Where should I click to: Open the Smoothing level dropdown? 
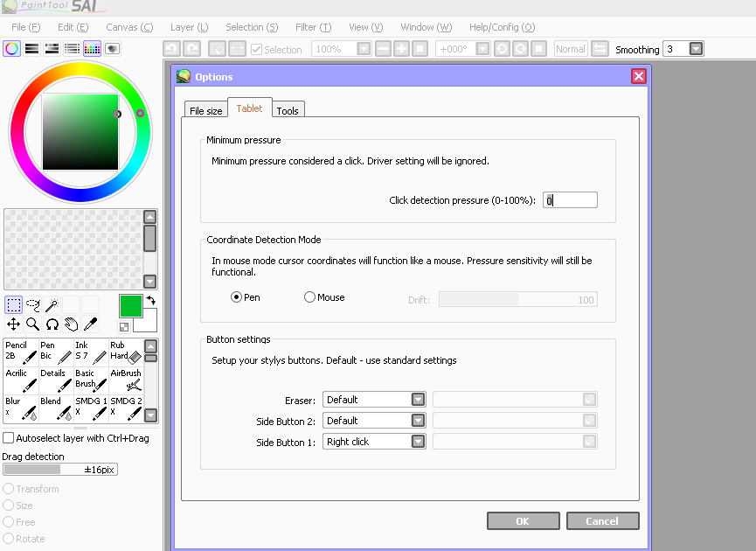(x=696, y=49)
